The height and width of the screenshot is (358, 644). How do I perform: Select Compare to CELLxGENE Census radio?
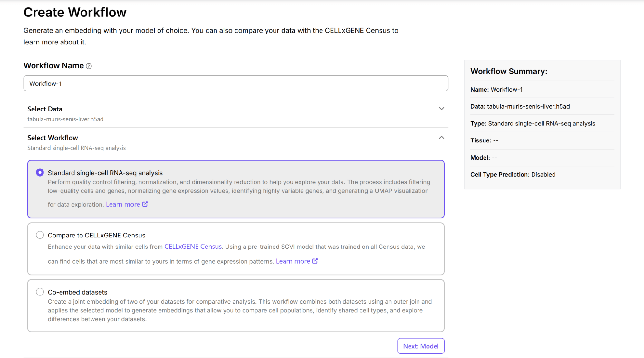click(x=40, y=235)
